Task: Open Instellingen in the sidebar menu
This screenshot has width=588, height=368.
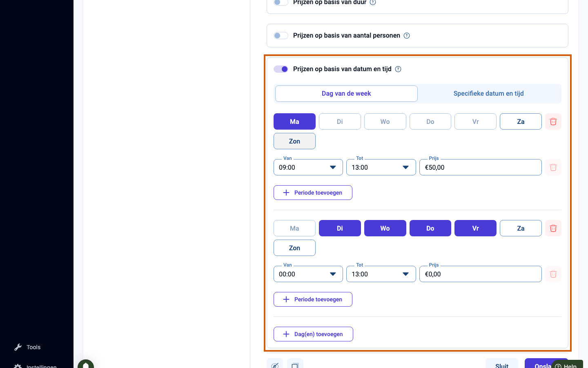Action: (41, 366)
